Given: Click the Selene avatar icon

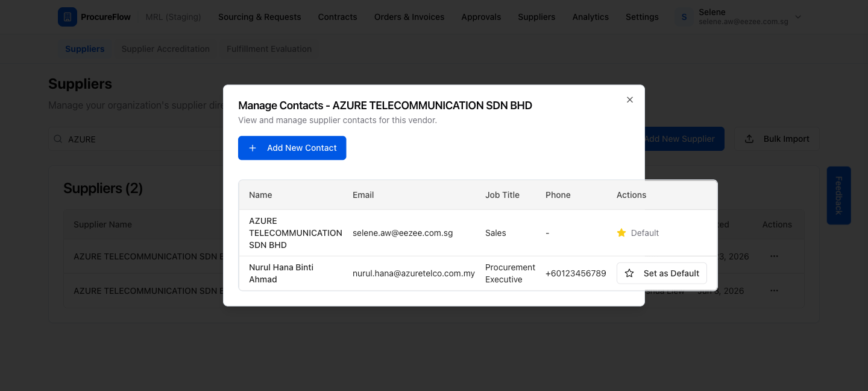Looking at the screenshot, I should (x=684, y=17).
